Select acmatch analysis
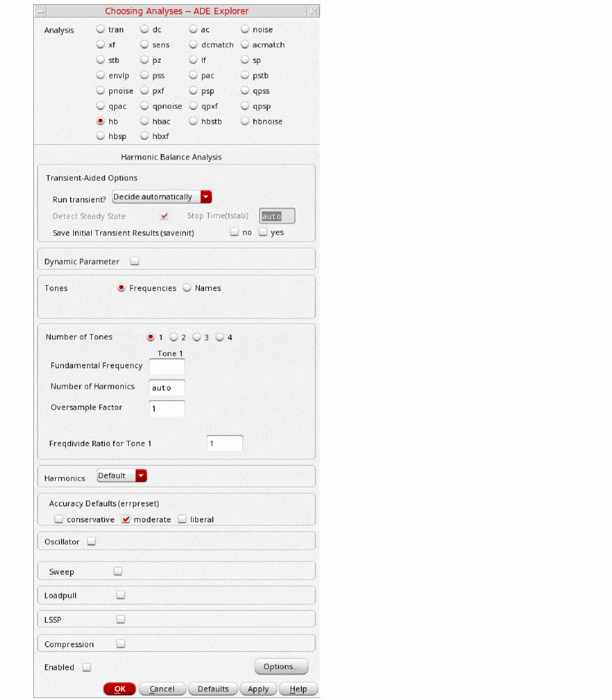612x700 pixels. 245,45
